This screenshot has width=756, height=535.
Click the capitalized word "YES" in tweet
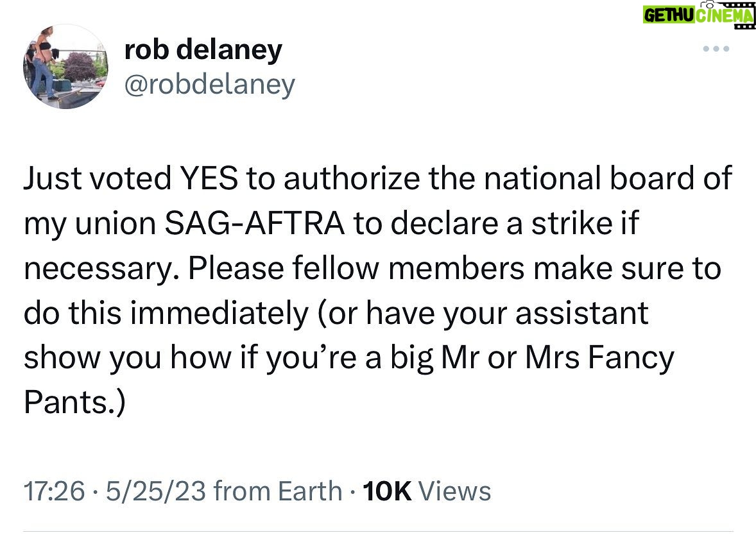coord(209,178)
